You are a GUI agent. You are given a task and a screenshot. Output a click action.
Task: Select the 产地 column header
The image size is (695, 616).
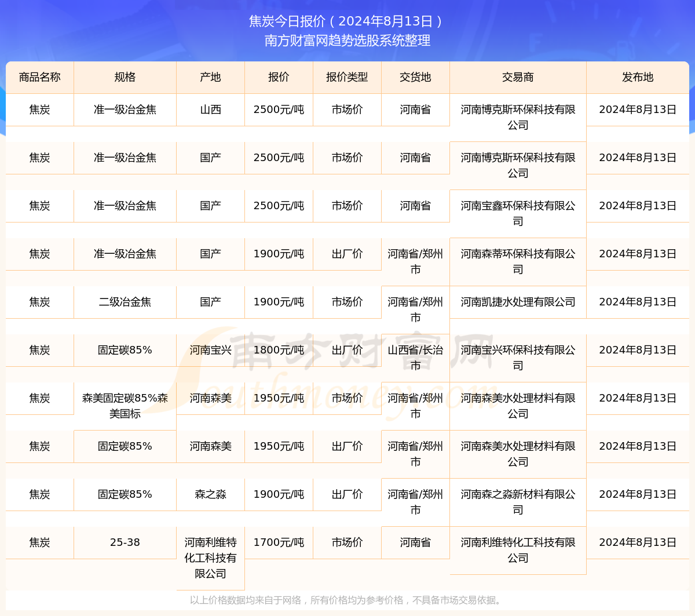211,77
